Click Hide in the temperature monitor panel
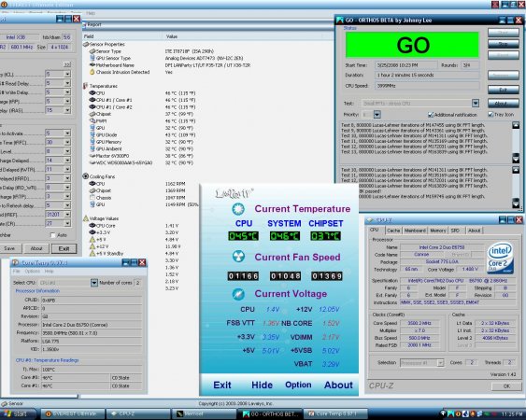The width and height of the screenshot is (526, 420). (262, 385)
